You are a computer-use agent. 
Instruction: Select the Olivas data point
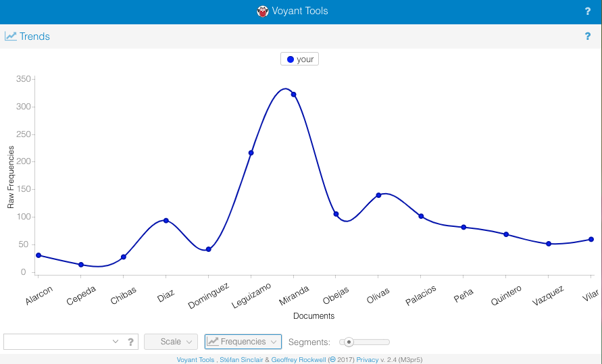378,195
